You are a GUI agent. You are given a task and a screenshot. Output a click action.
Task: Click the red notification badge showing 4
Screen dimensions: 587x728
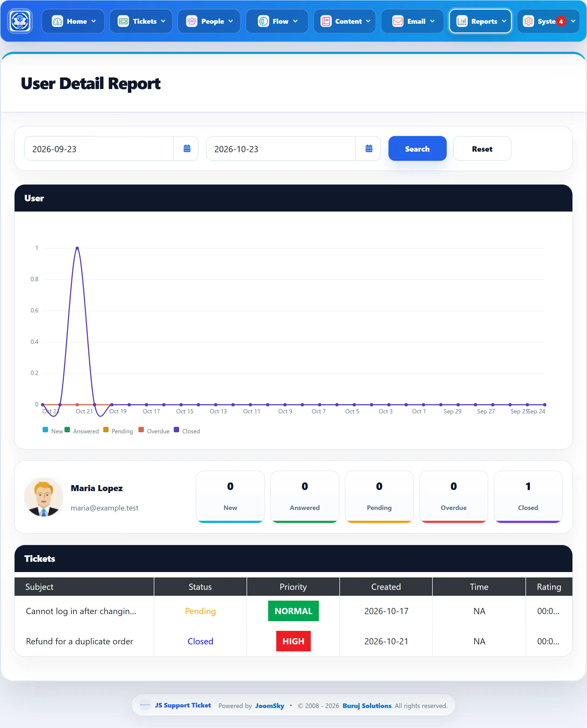click(x=561, y=21)
